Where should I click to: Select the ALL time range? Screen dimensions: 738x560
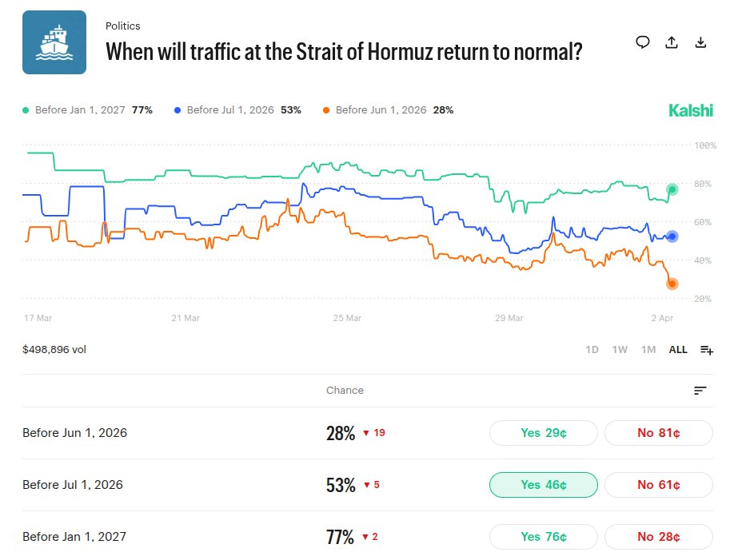pyautogui.click(x=678, y=350)
